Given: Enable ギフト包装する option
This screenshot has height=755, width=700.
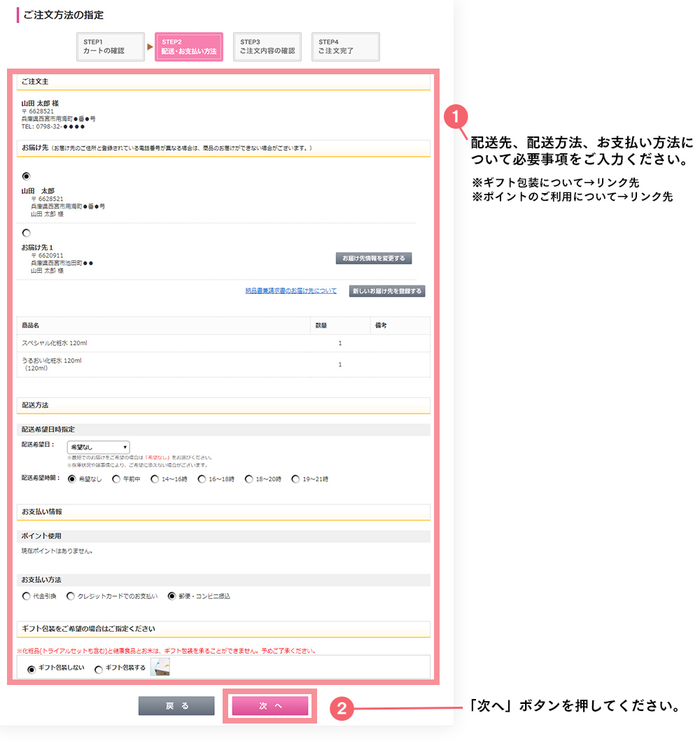Looking at the screenshot, I should point(99,669).
